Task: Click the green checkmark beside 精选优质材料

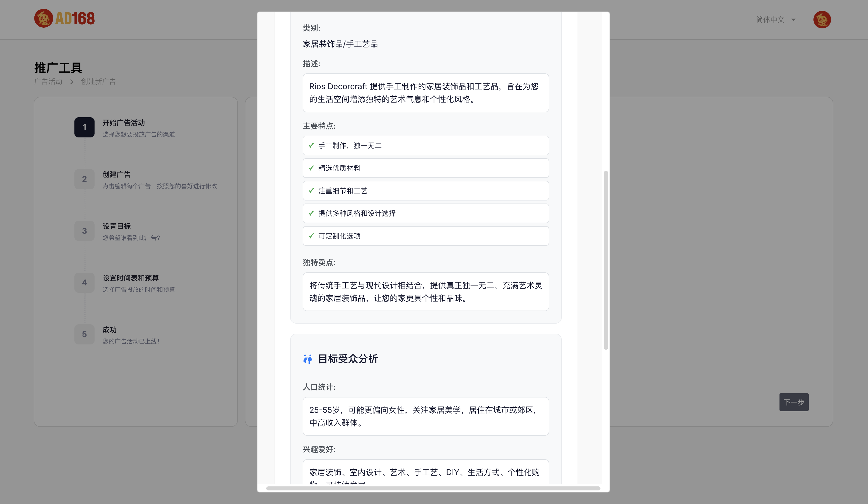Action: (311, 168)
